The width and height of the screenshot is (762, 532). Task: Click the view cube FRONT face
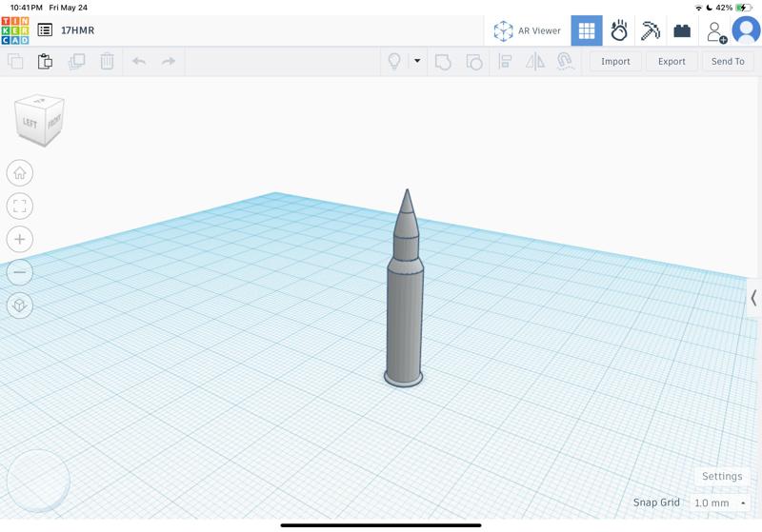54,122
